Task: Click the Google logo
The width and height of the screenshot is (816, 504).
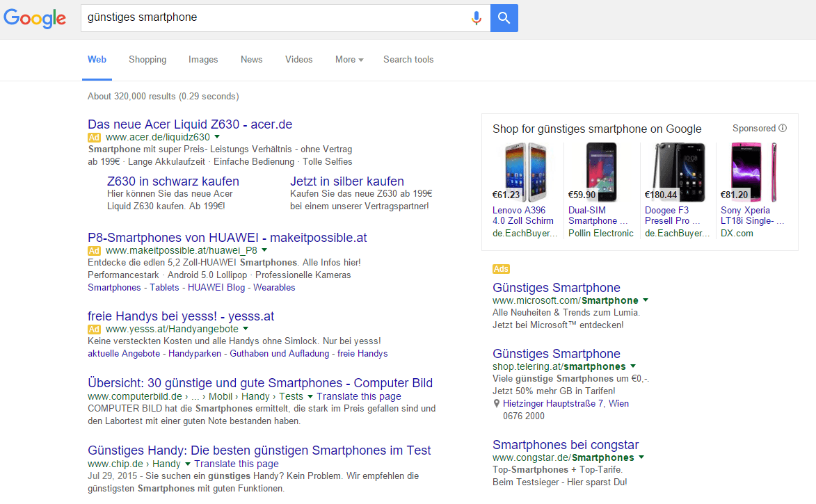Action: (x=35, y=19)
